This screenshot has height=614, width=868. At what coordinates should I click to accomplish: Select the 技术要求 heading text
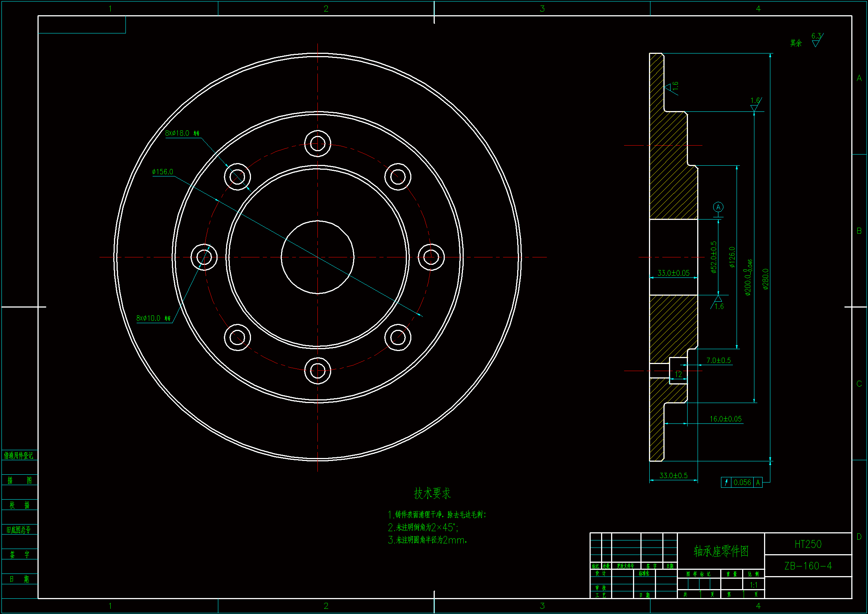pos(432,493)
